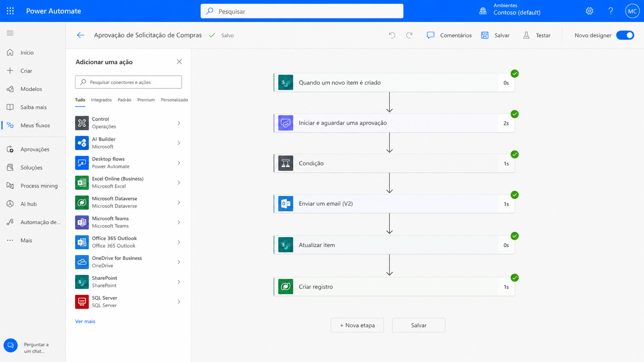
Task: Open the MC account avatar
Action: 632,11
